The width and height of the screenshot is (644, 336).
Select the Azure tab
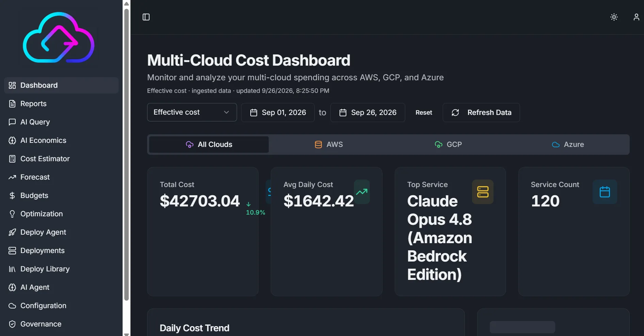coord(568,145)
